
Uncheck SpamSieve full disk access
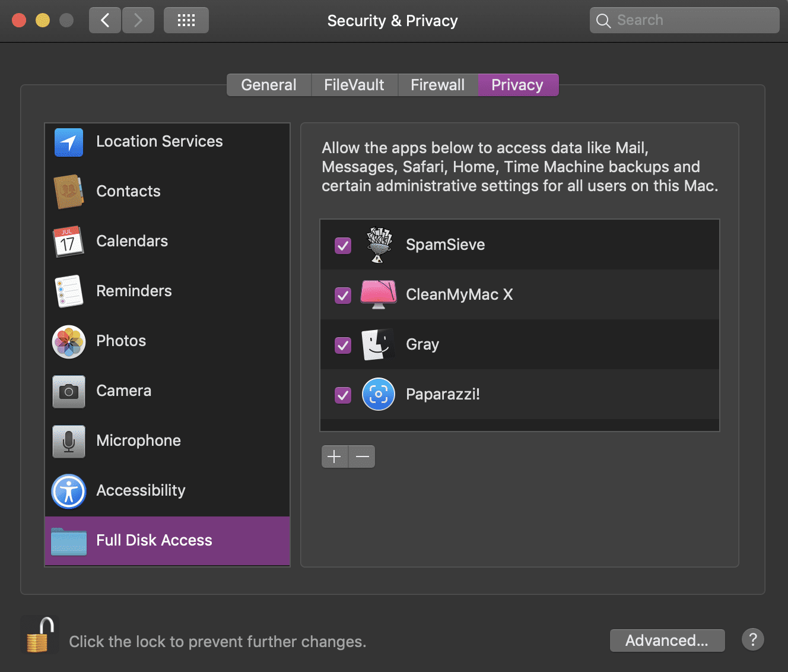tap(343, 245)
